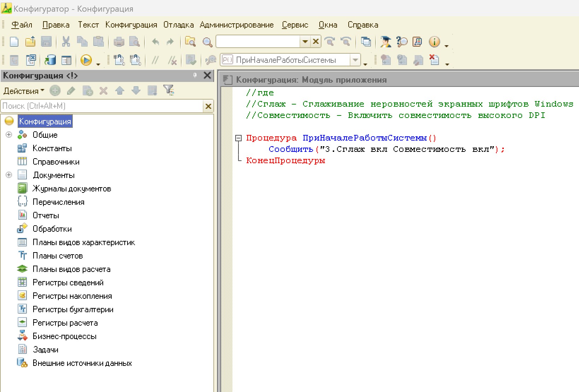Viewport: 579px width, 392px height.
Task: Expand the Общие tree node
Action: tap(9, 135)
